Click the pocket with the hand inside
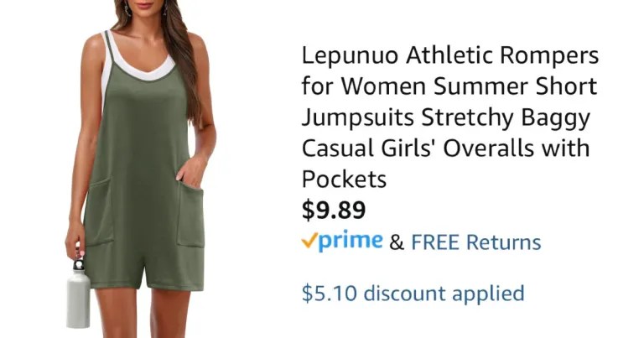 190,214
